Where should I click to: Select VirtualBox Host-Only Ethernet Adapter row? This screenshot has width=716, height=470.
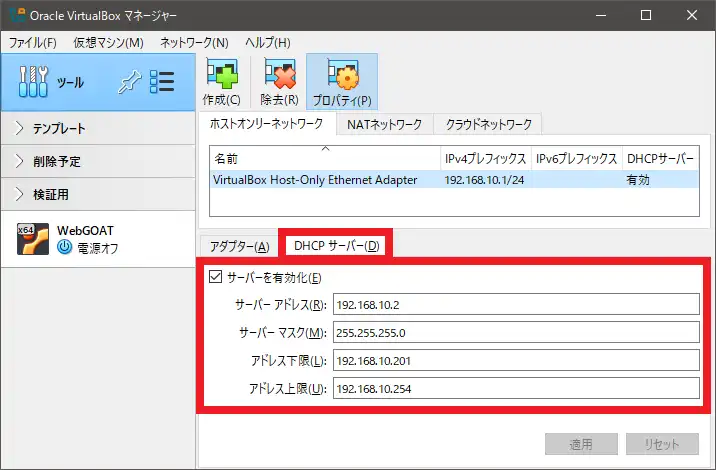[x=454, y=180]
